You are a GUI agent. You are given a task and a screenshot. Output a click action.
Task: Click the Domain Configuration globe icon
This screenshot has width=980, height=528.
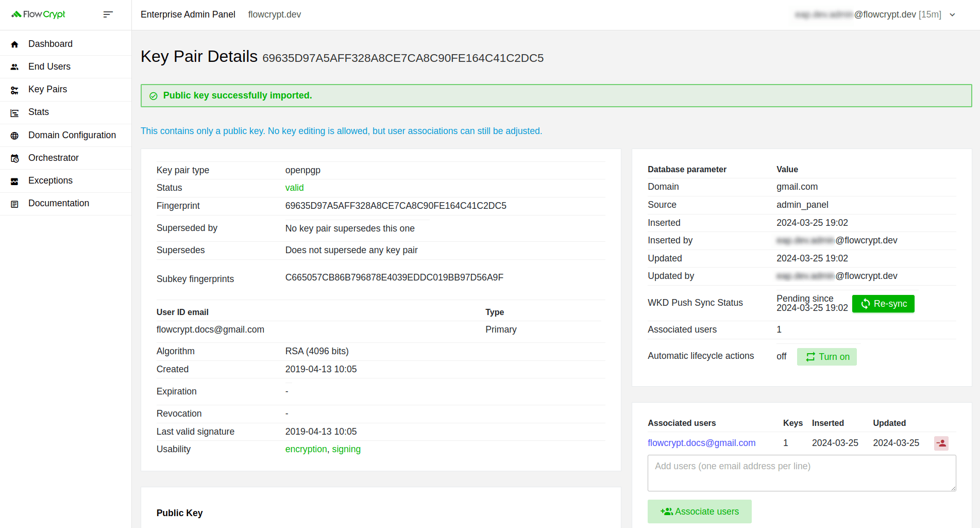(x=14, y=136)
